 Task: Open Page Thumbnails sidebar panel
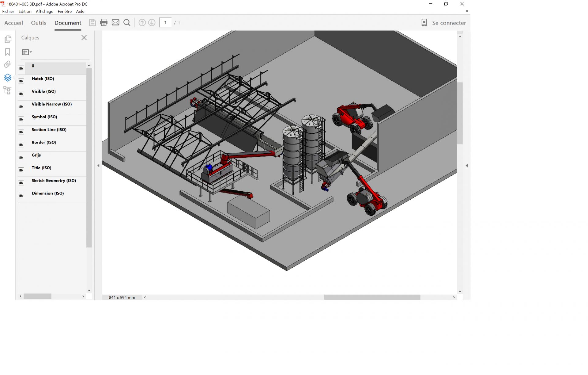(8, 39)
